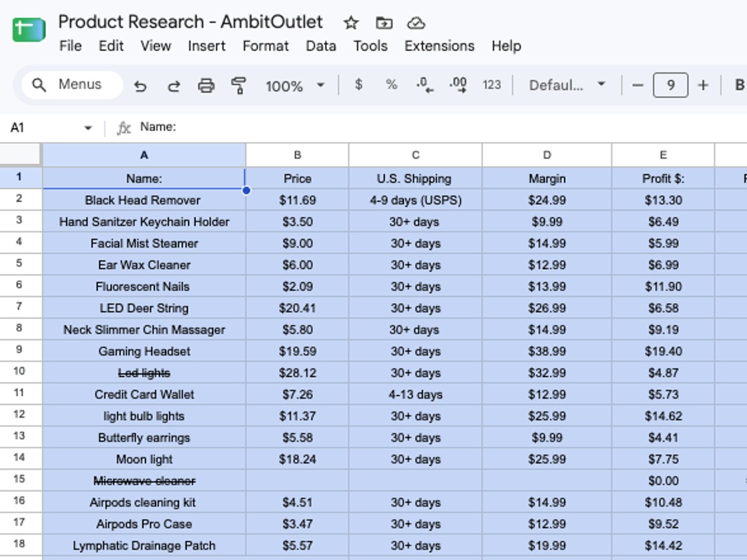Rename the Product Research - AmbitOutlet title
This screenshot has width=747, height=560.
[x=191, y=22]
